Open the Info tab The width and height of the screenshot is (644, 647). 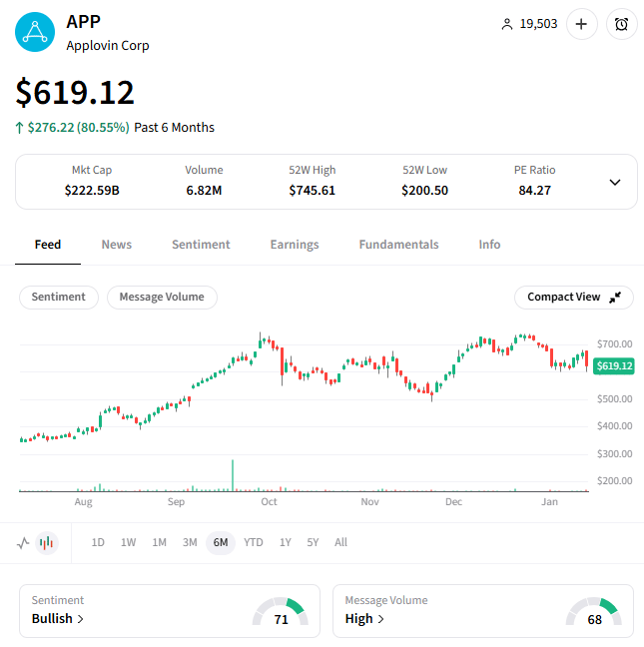pyautogui.click(x=489, y=245)
